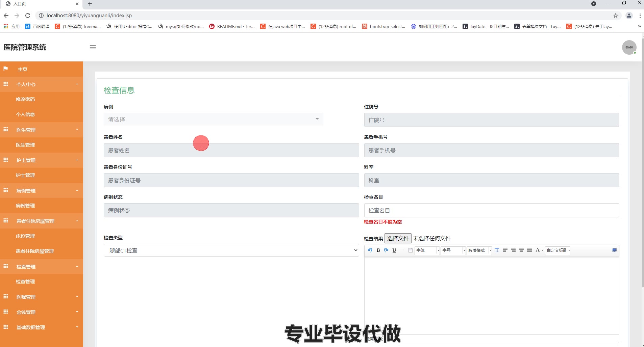Image resolution: width=644 pixels, height=347 pixels.
Task: Click the hamburger menu icon beside title
Action: 93,47
